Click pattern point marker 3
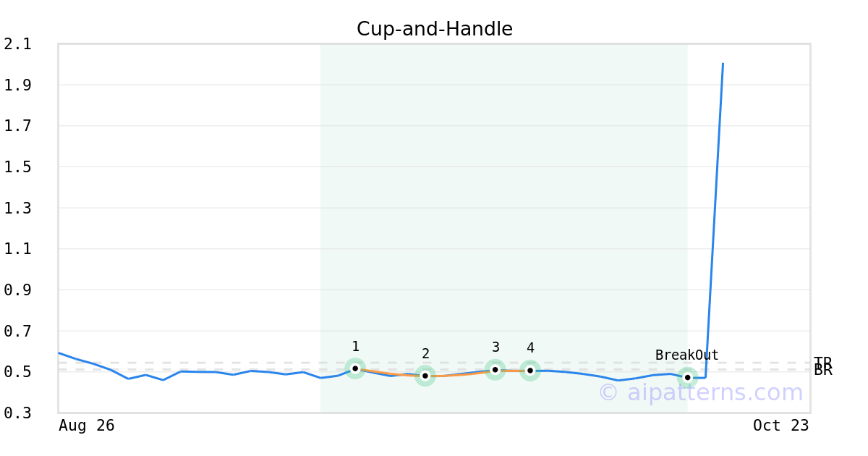This screenshot has width=868, height=456. (495, 370)
